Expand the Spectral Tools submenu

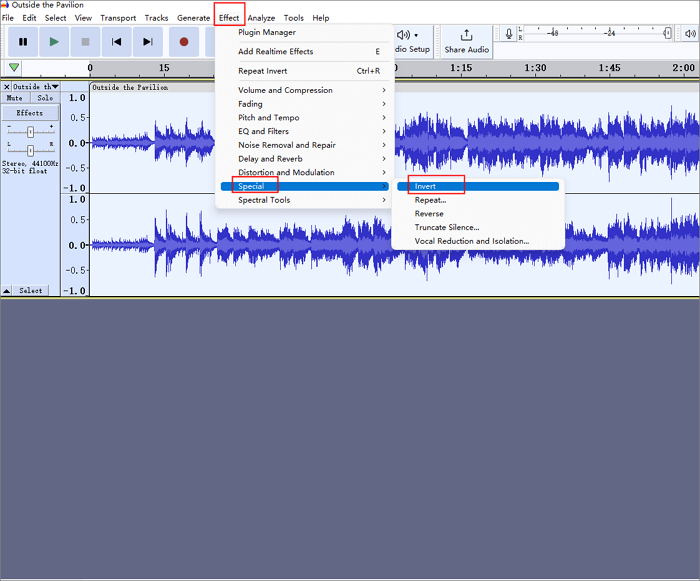304,200
